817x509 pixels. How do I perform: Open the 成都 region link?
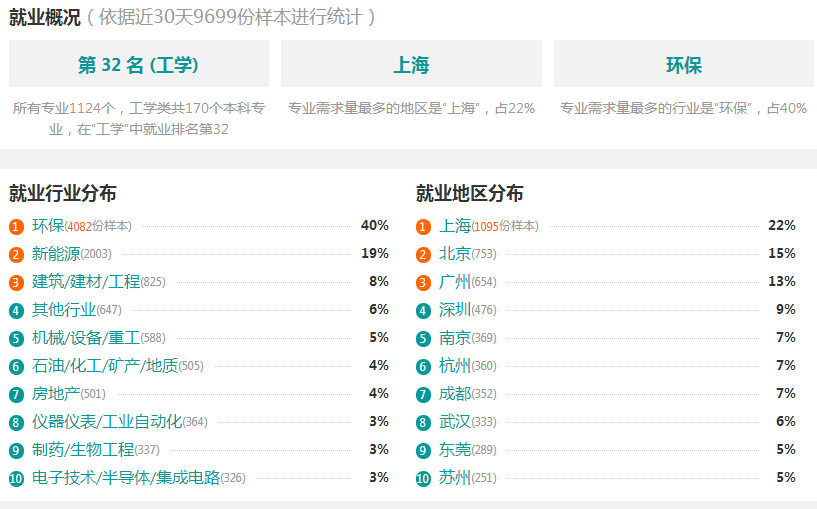[455, 394]
